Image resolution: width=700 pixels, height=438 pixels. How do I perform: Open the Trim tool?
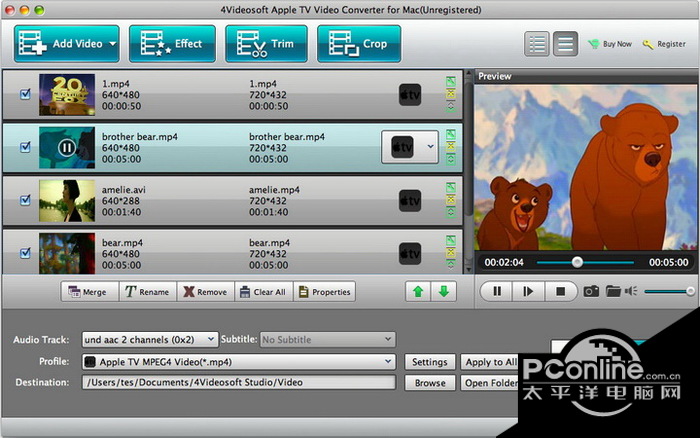(x=266, y=44)
